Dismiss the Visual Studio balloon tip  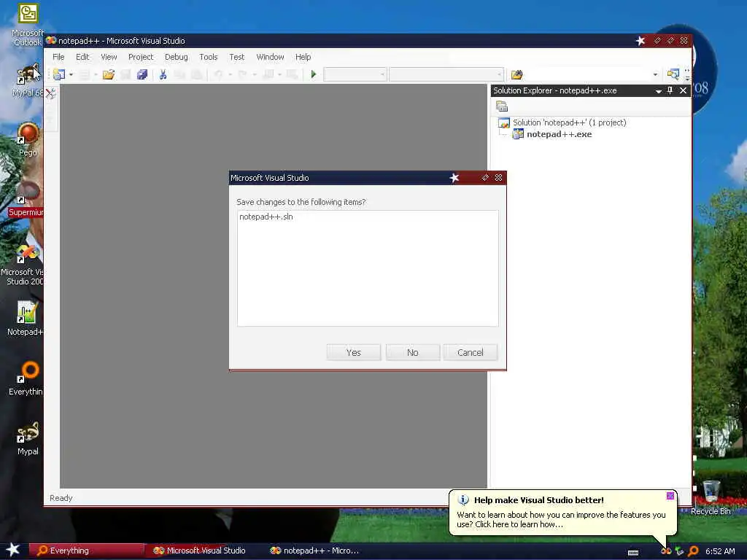(670, 496)
